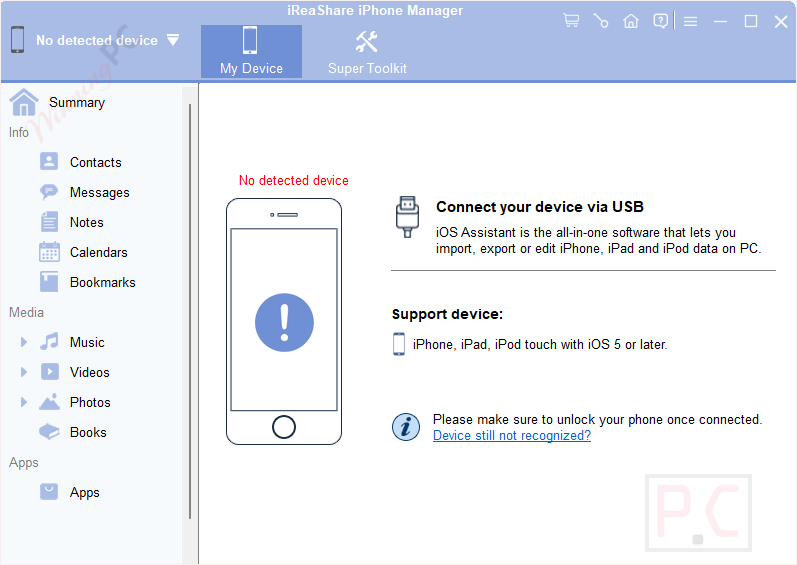This screenshot has width=797, height=565.
Task: Open Summary in the sidebar
Action: [x=77, y=103]
